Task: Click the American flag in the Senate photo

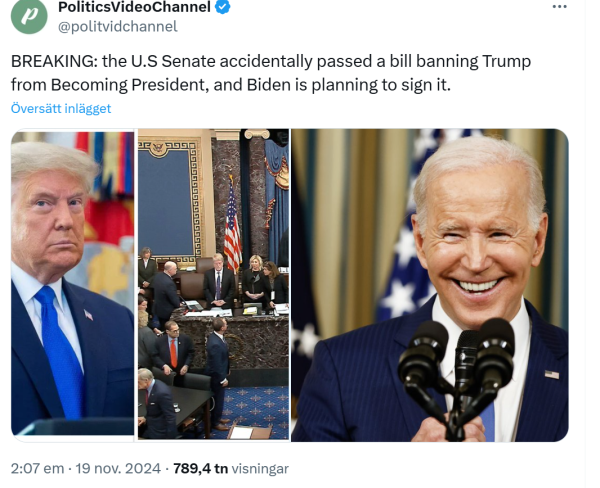Action: [x=233, y=224]
